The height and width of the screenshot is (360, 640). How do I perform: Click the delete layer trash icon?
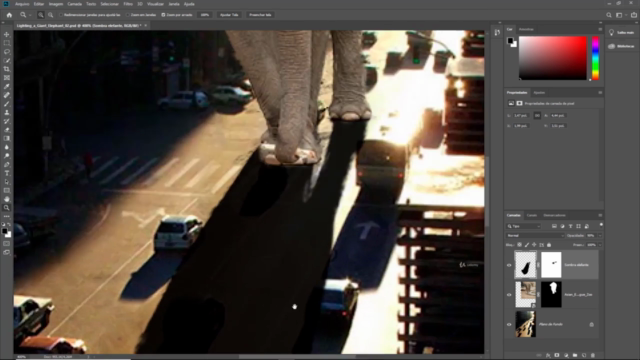click(593, 356)
